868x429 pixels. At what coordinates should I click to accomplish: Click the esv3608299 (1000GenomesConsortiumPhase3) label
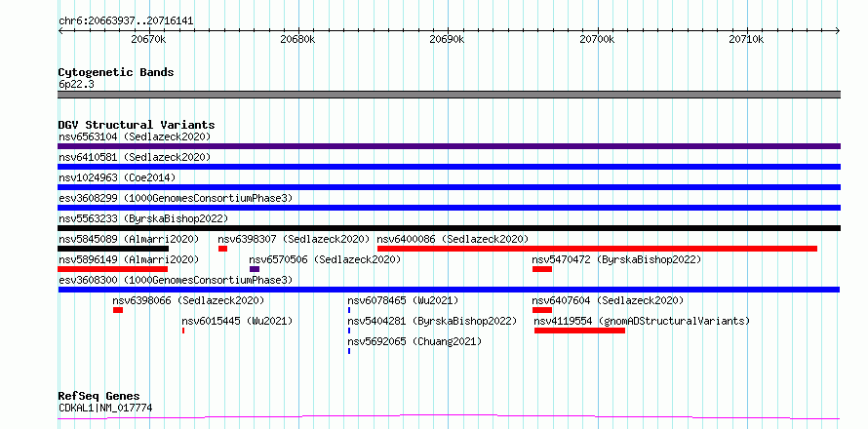(176, 198)
